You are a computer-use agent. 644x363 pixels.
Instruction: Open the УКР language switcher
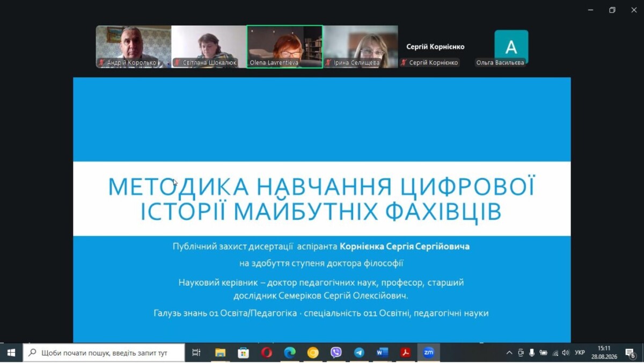[x=580, y=353]
